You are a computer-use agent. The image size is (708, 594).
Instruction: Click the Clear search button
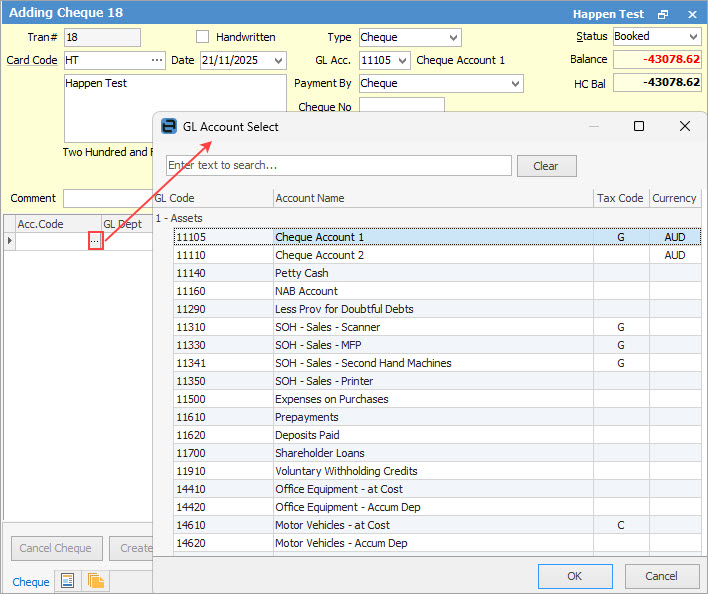click(x=546, y=166)
